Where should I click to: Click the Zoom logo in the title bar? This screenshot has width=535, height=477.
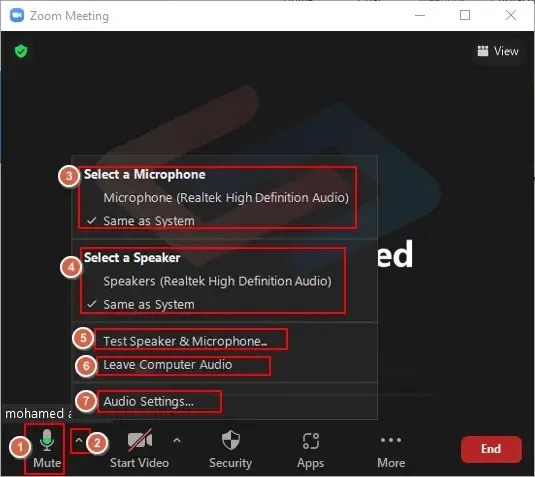click(17, 15)
